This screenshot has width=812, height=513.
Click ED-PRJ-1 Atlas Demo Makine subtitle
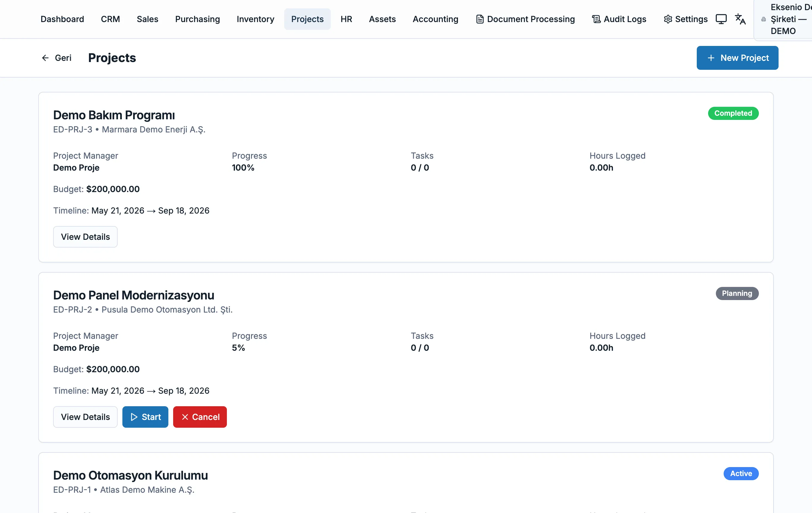pos(124,490)
